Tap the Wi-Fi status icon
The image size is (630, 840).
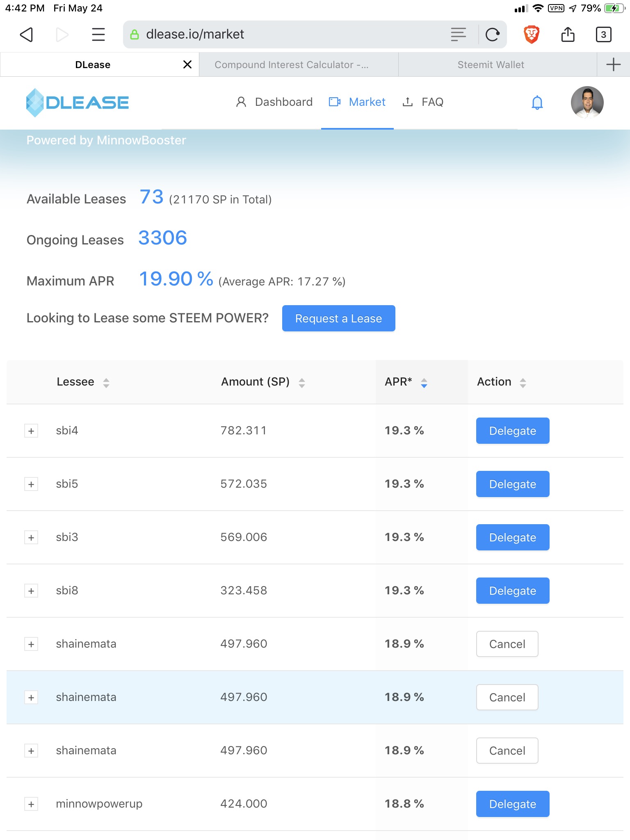pyautogui.click(x=538, y=8)
